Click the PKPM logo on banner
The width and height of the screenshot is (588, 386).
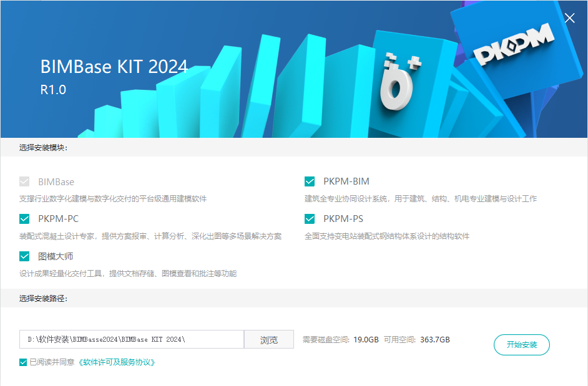pos(513,44)
